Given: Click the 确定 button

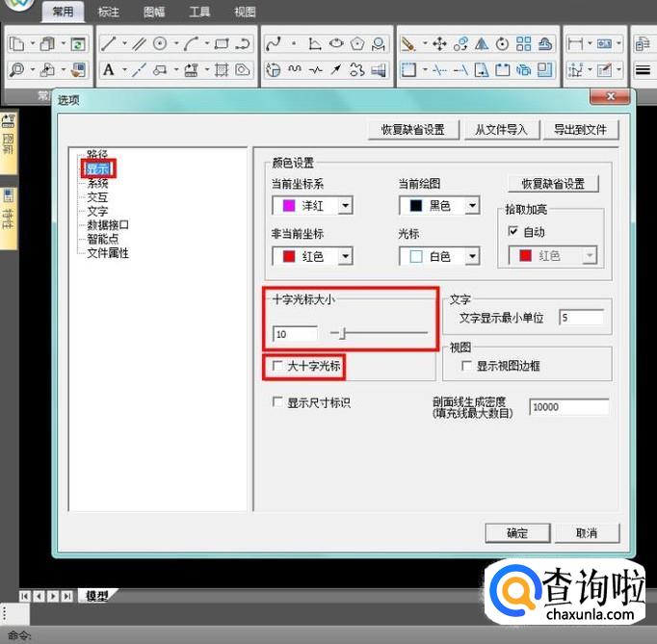Looking at the screenshot, I should [x=517, y=532].
